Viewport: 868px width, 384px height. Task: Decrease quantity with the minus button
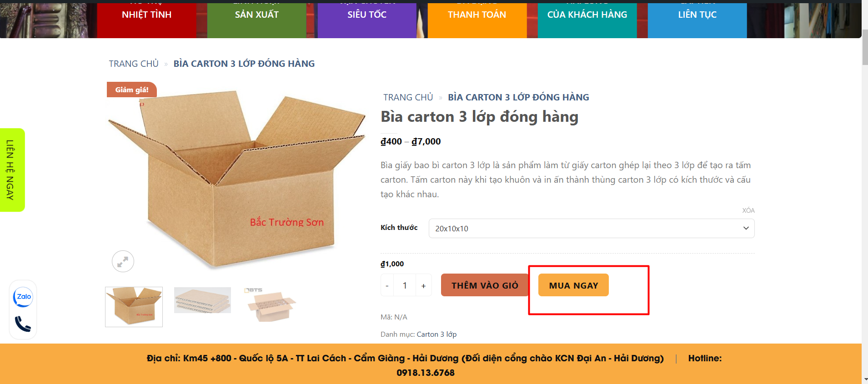[x=387, y=286]
